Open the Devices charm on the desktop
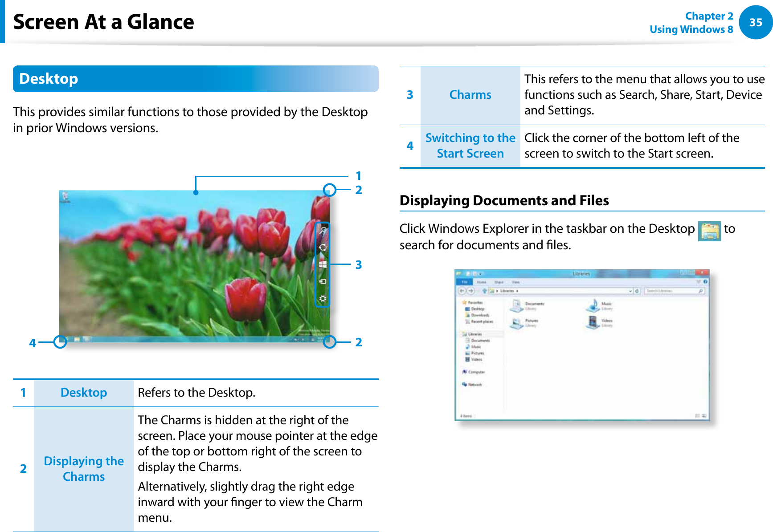Image resolution: width=773 pixels, height=532 pixels. click(x=323, y=281)
